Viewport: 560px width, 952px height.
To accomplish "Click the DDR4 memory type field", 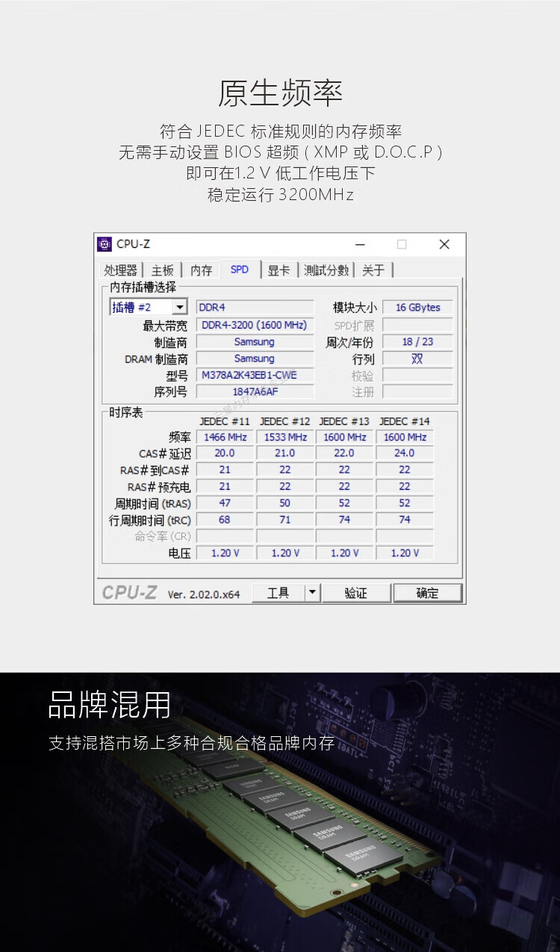I will coord(255,308).
